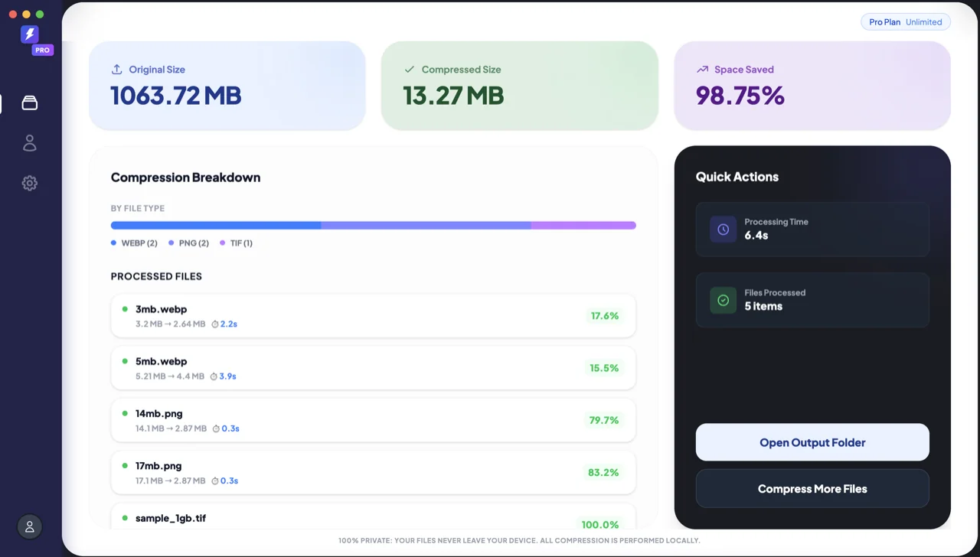Click the Quick Actions heading
980x557 pixels.
pos(737,177)
